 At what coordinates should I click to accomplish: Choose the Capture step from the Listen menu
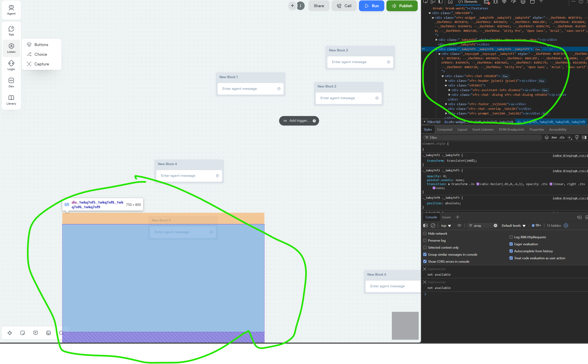coord(41,64)
